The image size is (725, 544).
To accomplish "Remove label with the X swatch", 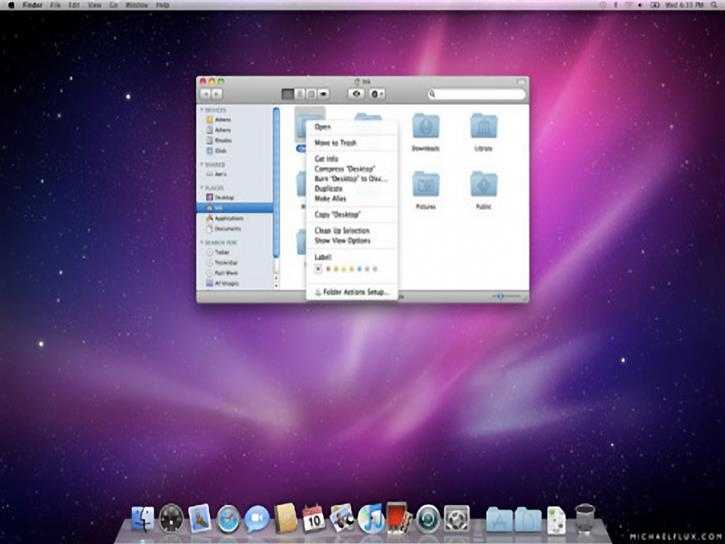I will pos(318,269).
